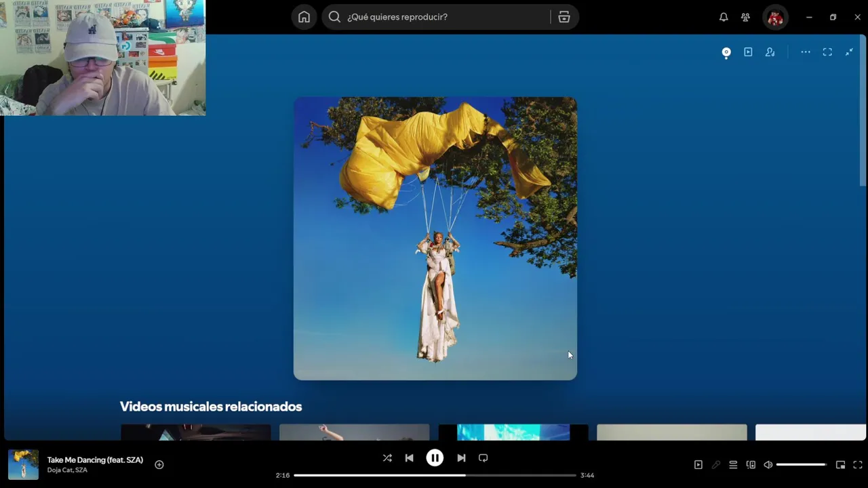Switch to music video view icon
The width and height of the screenshot is (868, 488).
(748, 52)
